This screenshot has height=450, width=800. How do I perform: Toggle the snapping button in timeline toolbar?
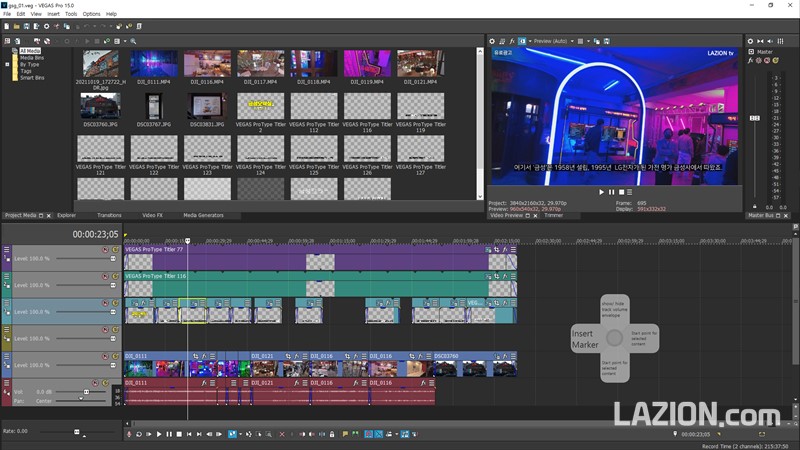pos(369,434)
